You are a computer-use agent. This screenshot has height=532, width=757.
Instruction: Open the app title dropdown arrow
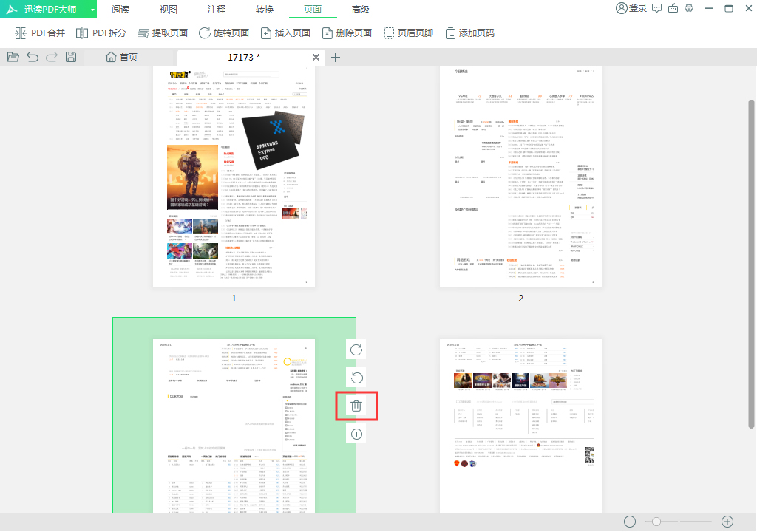click(92, 9)
